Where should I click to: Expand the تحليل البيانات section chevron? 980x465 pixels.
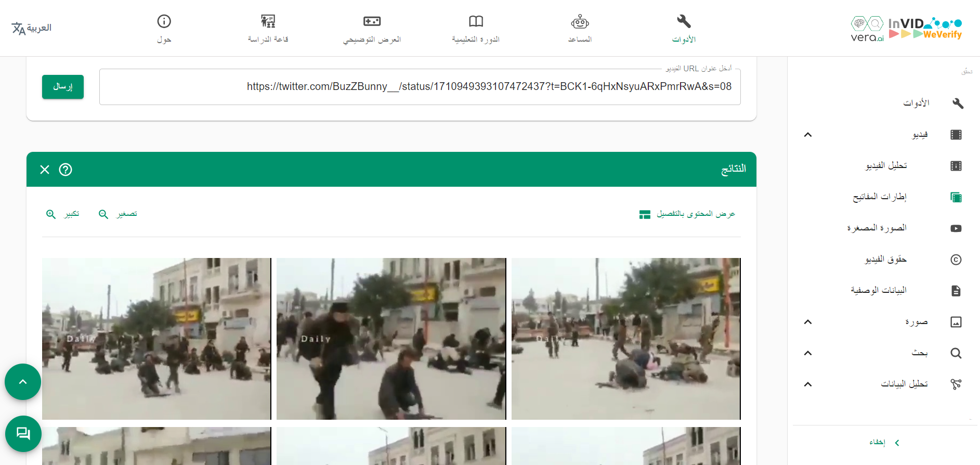point(808,384)
